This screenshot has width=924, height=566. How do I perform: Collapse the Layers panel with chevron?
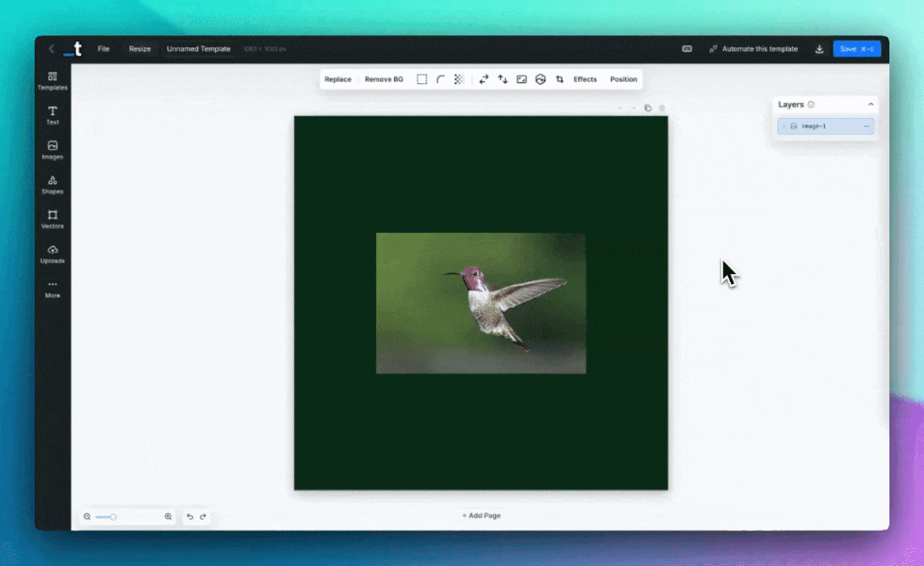point(870,105)
